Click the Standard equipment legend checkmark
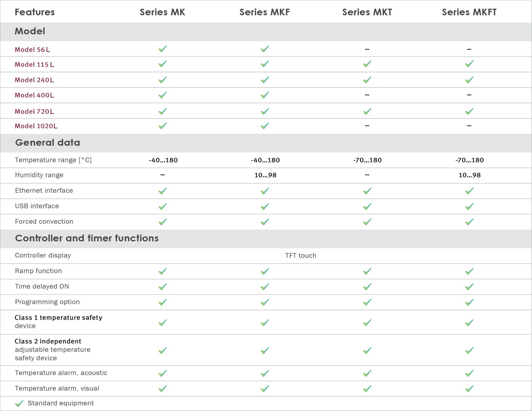 19,404
